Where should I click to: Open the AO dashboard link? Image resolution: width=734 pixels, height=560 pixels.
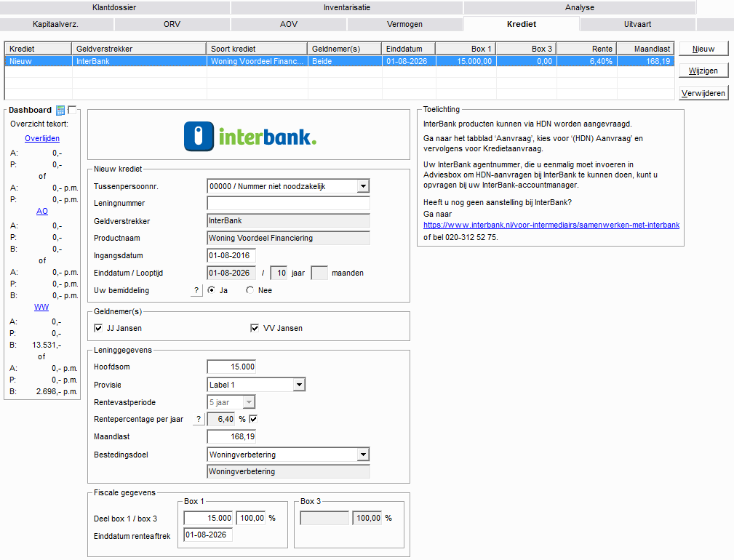coord(42,212)
